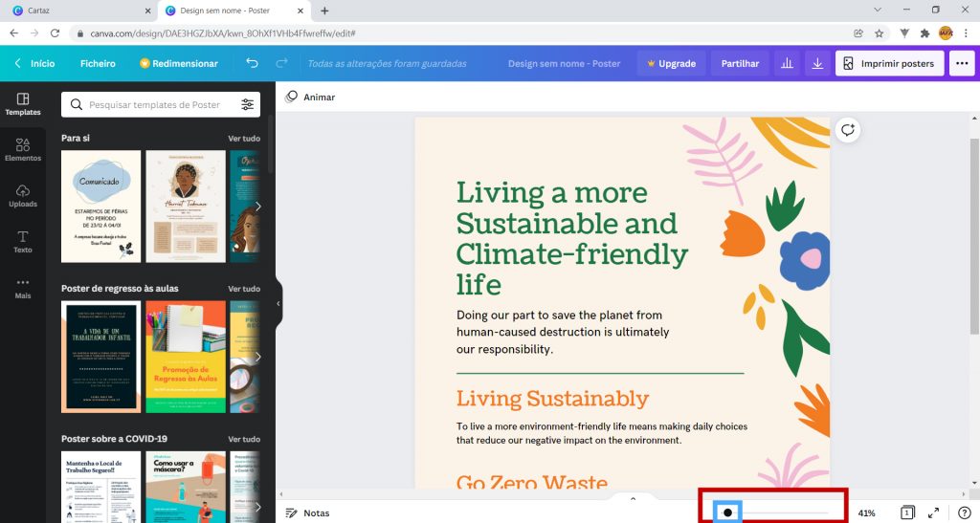Open the 41% zoom level dropdown
The width and height of the screenshot is (980, 523).
[866, 513]
